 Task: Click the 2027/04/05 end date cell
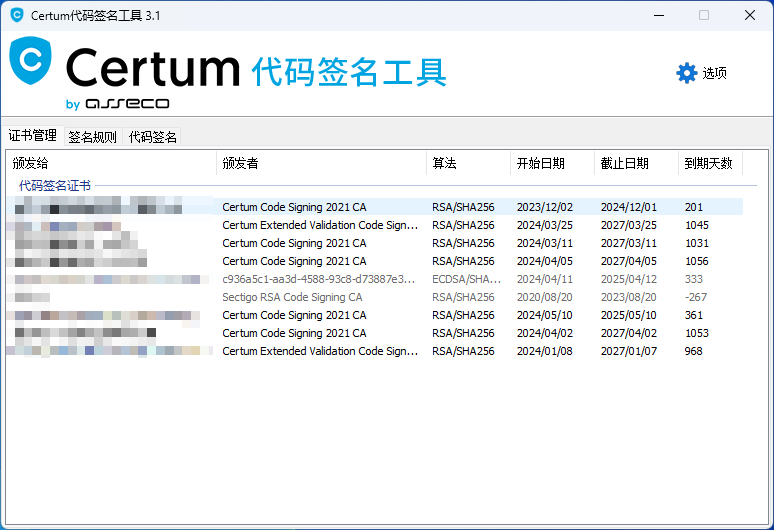coord(629,261)
